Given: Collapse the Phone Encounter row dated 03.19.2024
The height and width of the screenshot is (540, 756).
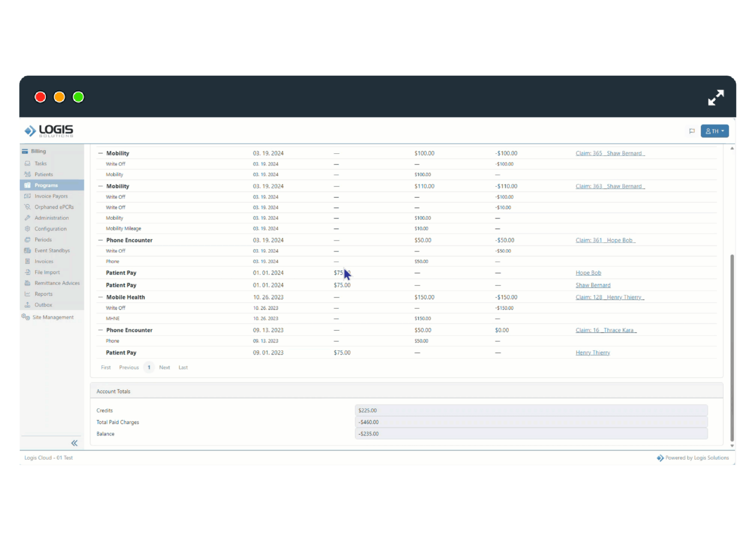Looking at the screenshot, I should point(100,240).
